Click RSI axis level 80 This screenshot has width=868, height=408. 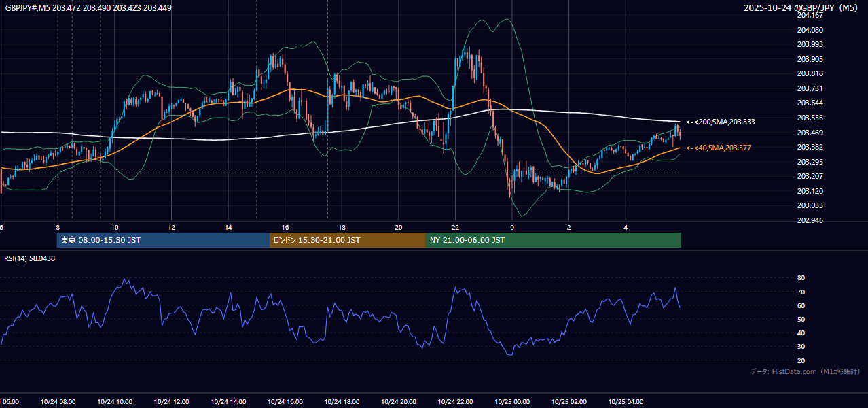click(x=801, y=278)
